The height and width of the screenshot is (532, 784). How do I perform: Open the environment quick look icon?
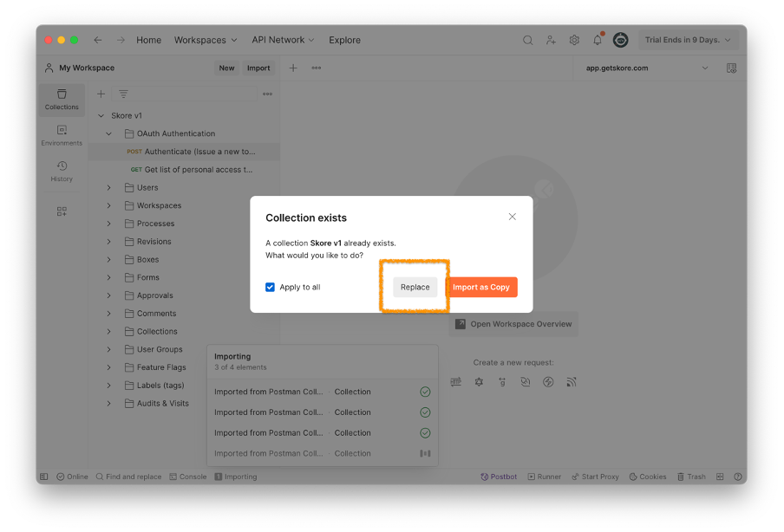coord(731,68)
